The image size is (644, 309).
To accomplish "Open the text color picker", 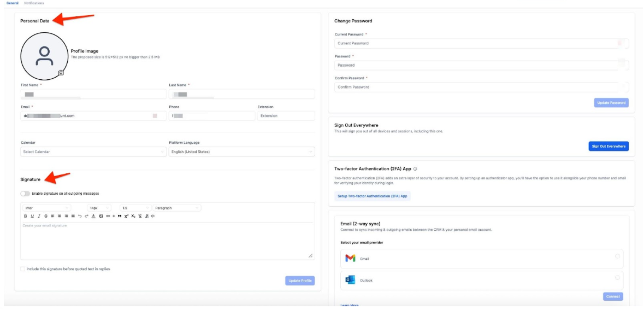I will pyautogui.click(x=93, y=216).
